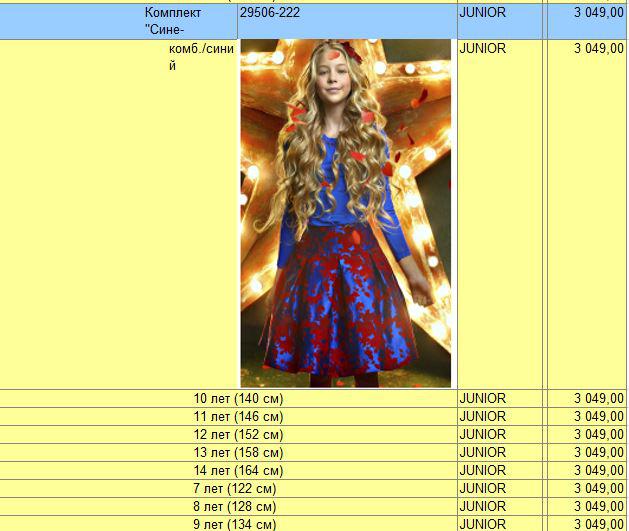Image resolution: width=629 pixels, height=531 pixels.
Task: Select the price for the 7 лет row
Action: click(598, 488)
